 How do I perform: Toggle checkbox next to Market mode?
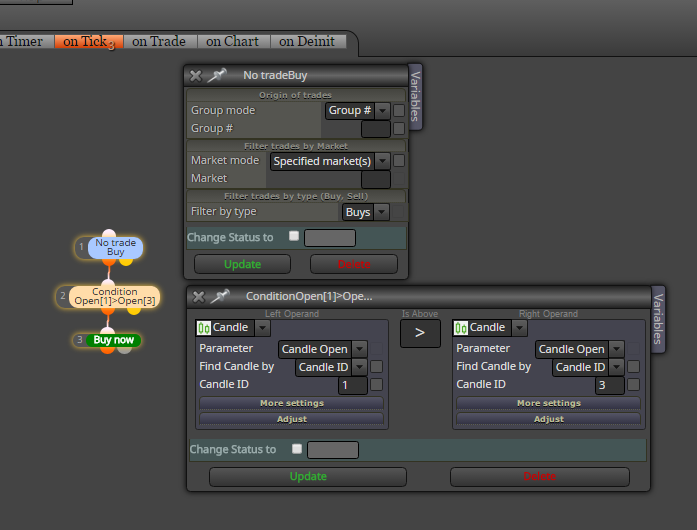tap(399, 161)
